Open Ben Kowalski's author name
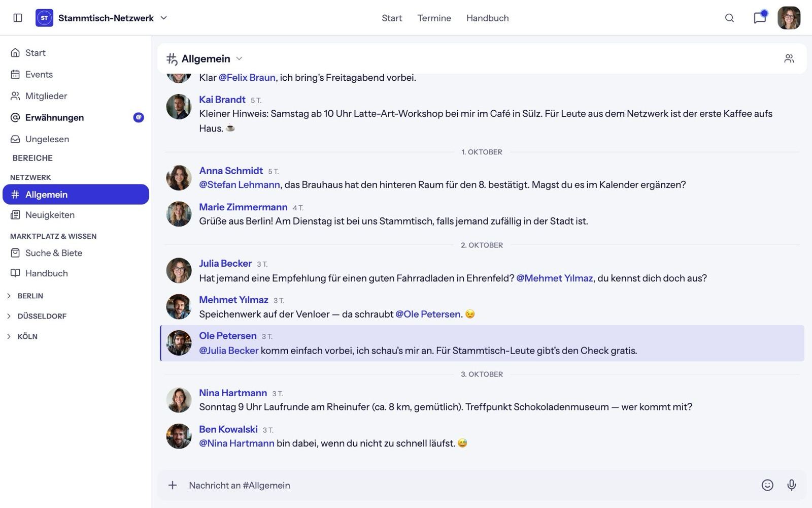The image size is (812, 508). (228, 429)
